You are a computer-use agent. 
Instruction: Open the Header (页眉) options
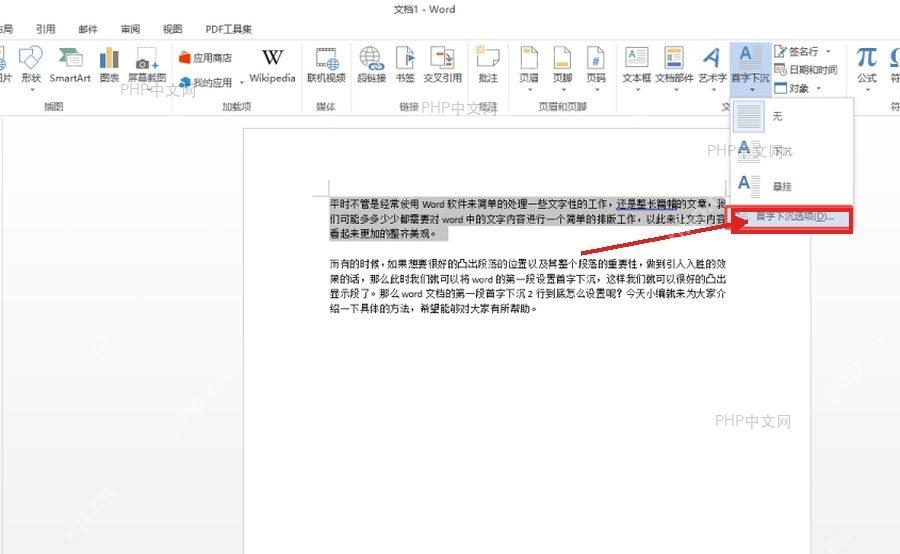(529, 68)
